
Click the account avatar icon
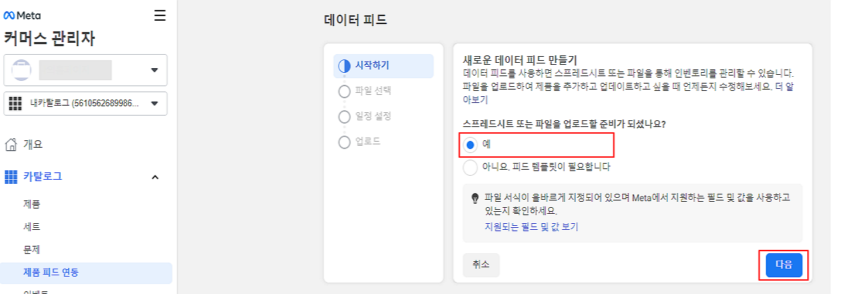[22, 70]
